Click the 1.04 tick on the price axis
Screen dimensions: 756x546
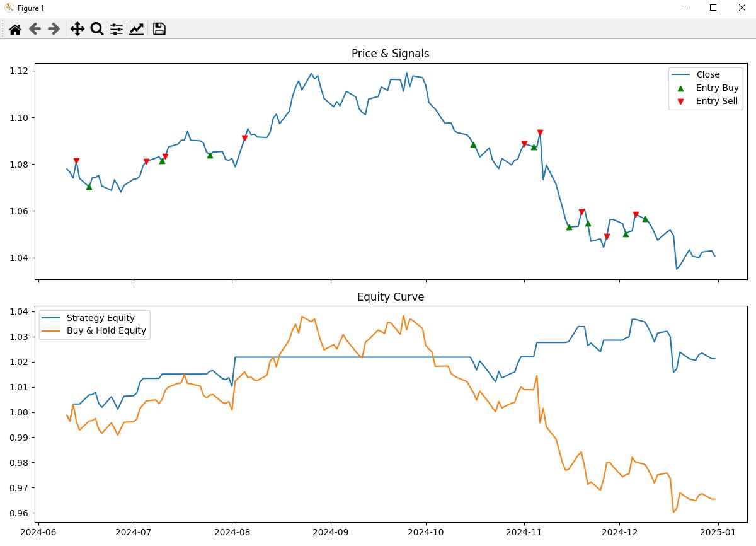19,258
